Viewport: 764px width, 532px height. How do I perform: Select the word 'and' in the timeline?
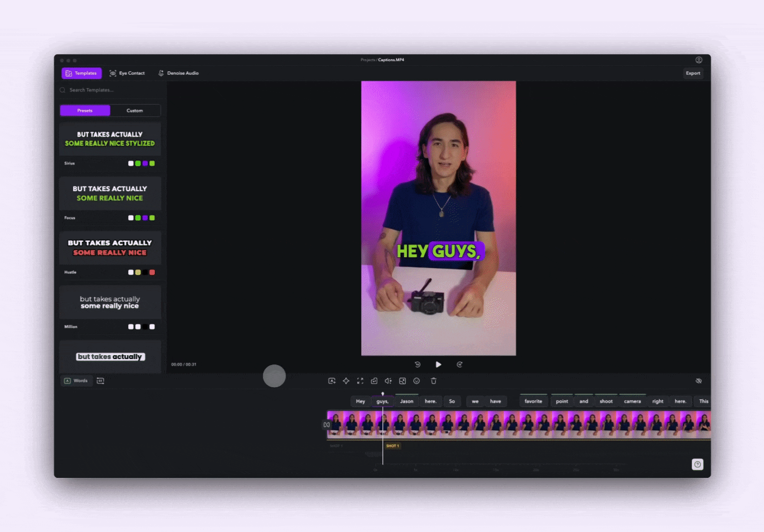click(x=584, y=401)
